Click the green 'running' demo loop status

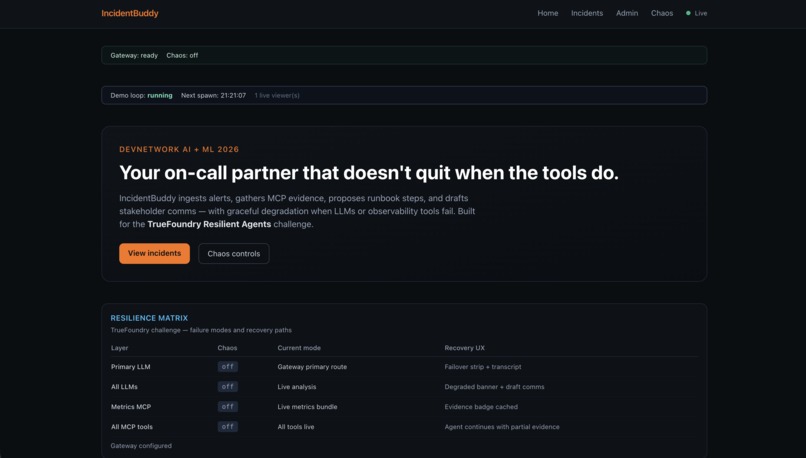tap(160, 96)
